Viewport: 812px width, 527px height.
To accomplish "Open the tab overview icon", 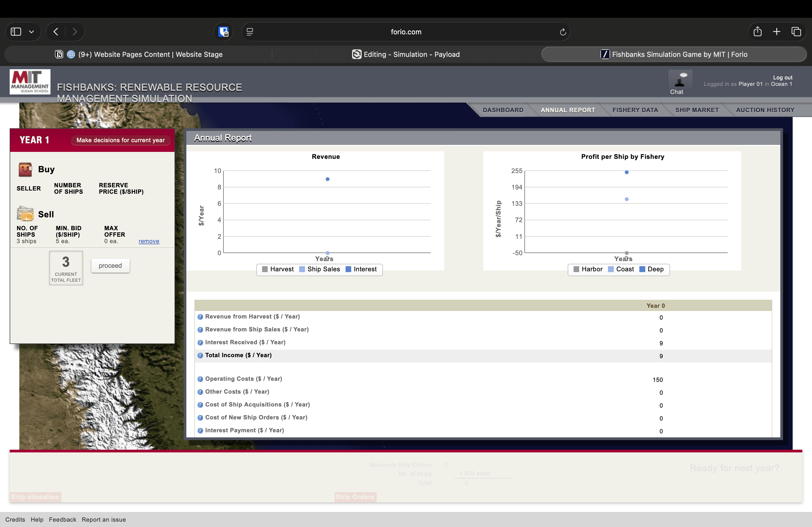I will pos(796,32).
